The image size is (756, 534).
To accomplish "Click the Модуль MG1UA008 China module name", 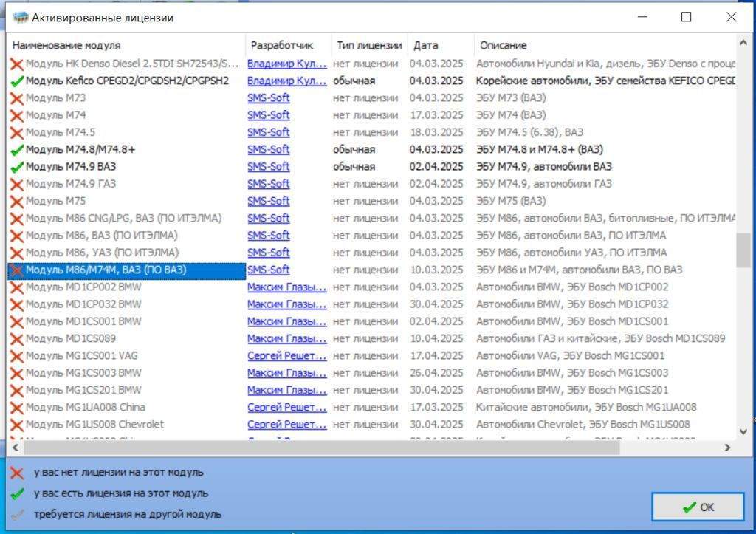I will (x=86, y=407).
